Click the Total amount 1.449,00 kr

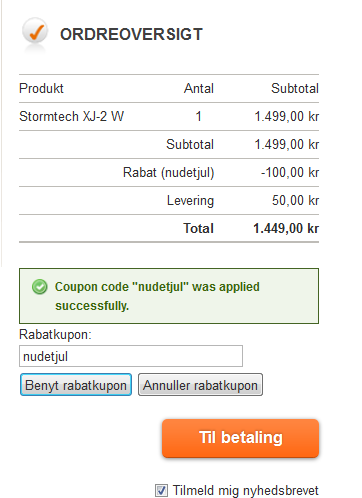tap(286, 228)
